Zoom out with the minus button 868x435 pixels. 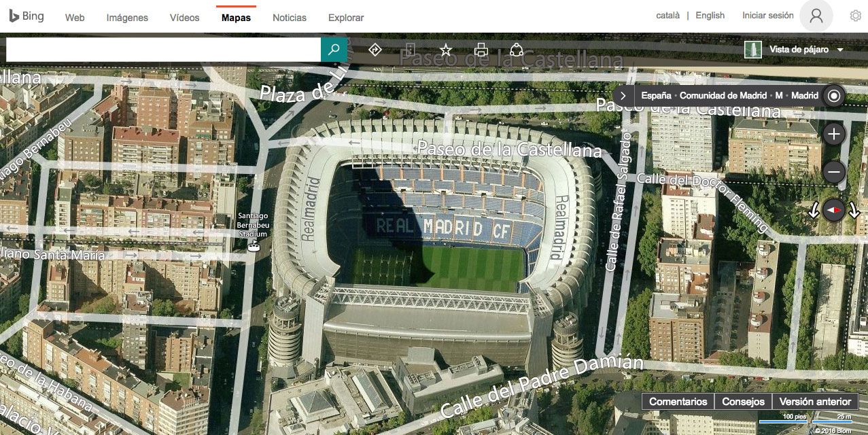pos(834,173)
